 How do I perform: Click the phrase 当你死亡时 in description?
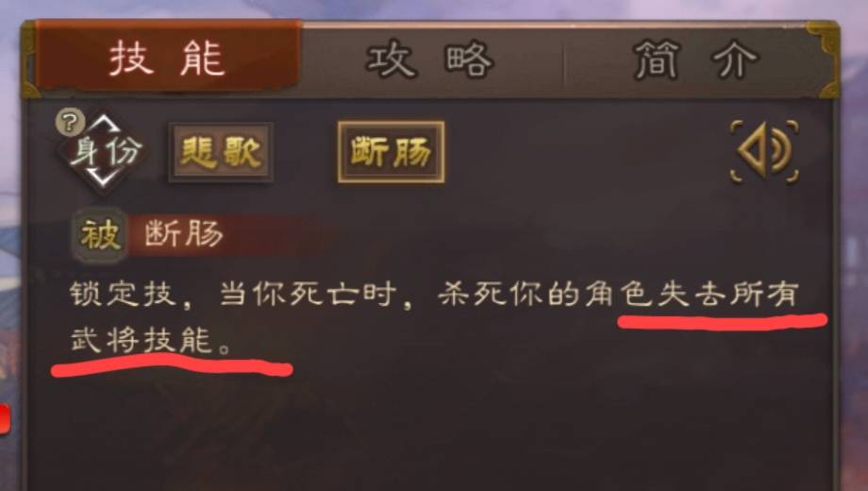[x=308, y=294]
